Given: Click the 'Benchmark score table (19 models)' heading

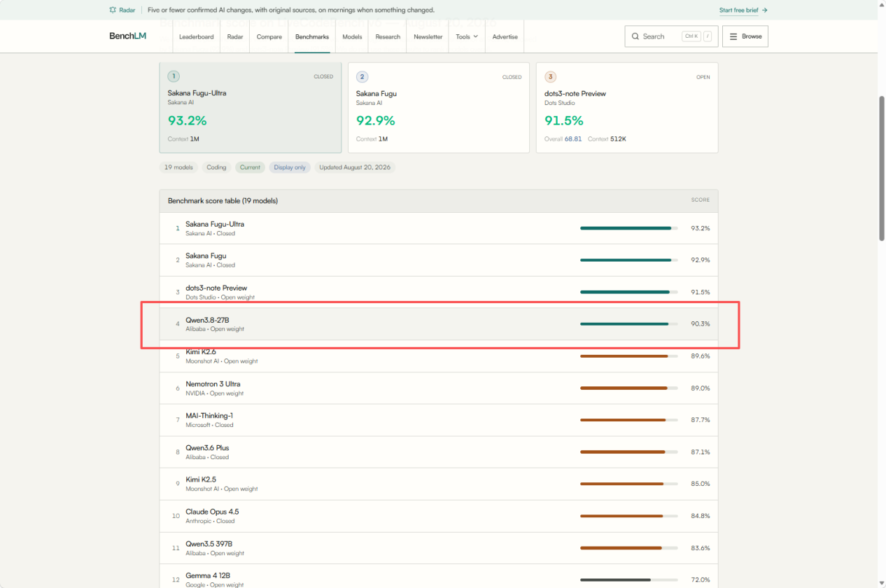Looking at the screenshot, I should click(223, 201).
